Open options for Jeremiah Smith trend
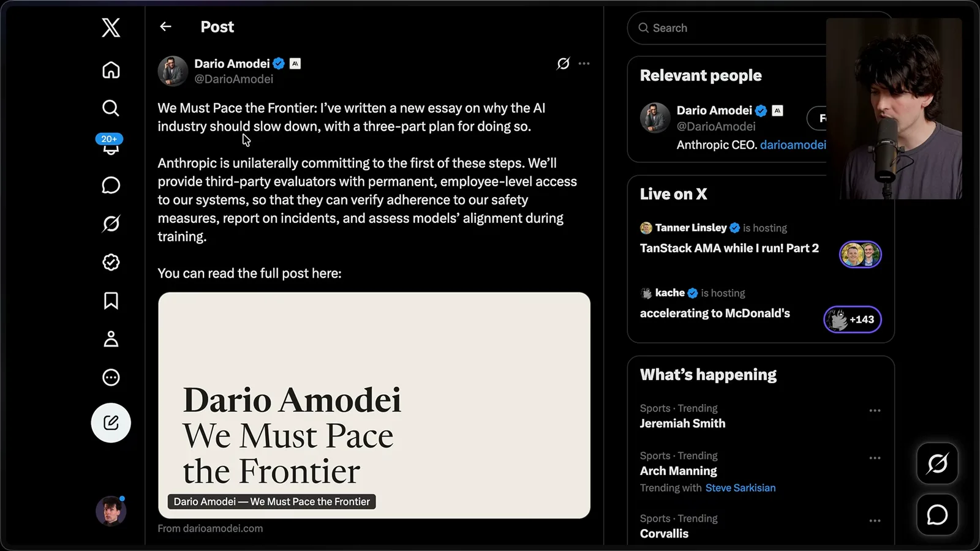 875,410
